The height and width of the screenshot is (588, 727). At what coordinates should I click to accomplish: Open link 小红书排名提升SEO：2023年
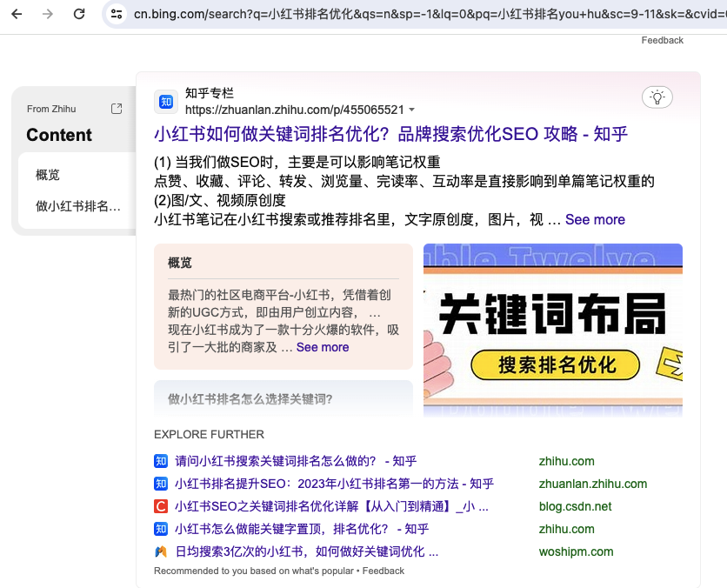point(334,484)
